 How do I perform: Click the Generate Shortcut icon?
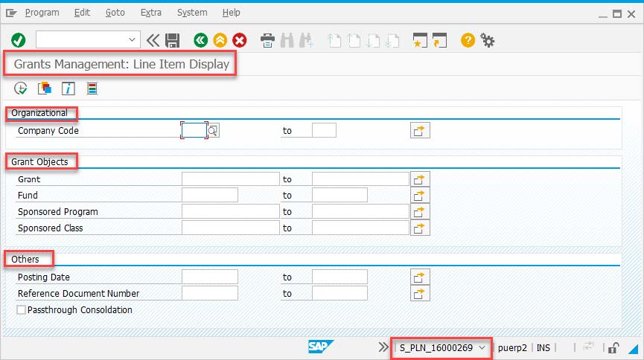click(439, 40)
